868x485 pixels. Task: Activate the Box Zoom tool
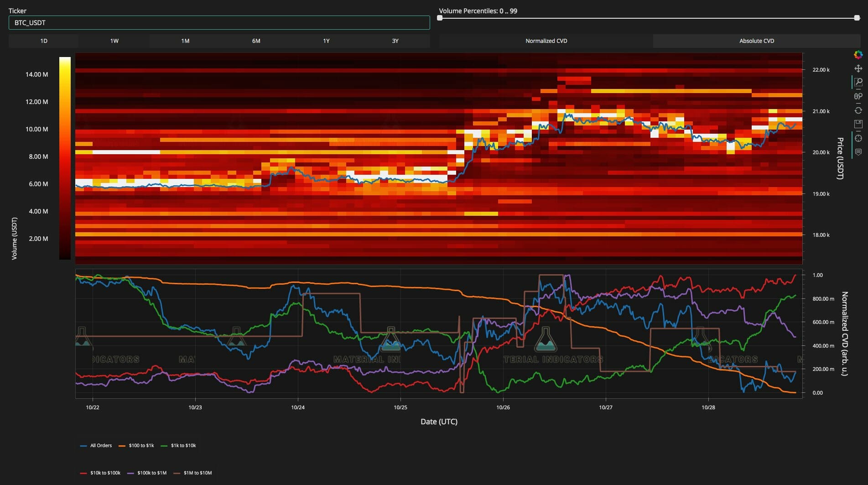858,82
